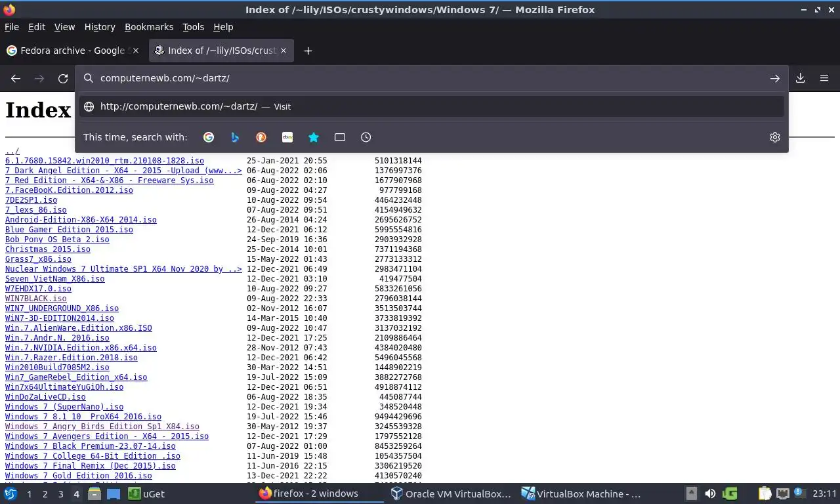Open the History menu

pos(100,27)
